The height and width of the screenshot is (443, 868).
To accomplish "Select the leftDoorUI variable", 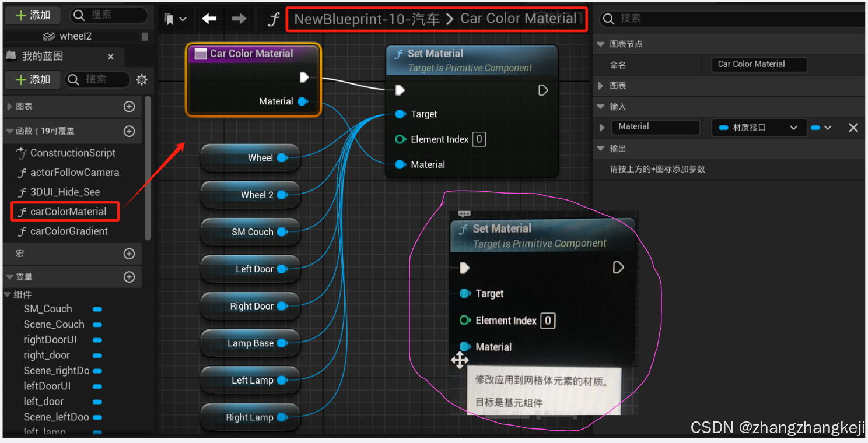I will [47, 386].
